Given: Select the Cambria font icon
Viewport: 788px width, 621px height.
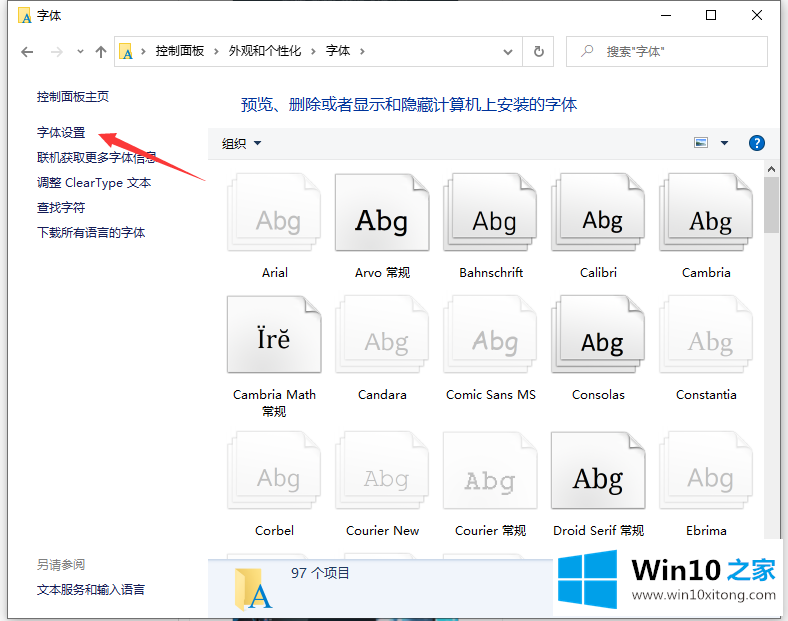Looking at the screenshot, I should pyautogui.click(x=706, y=212).
